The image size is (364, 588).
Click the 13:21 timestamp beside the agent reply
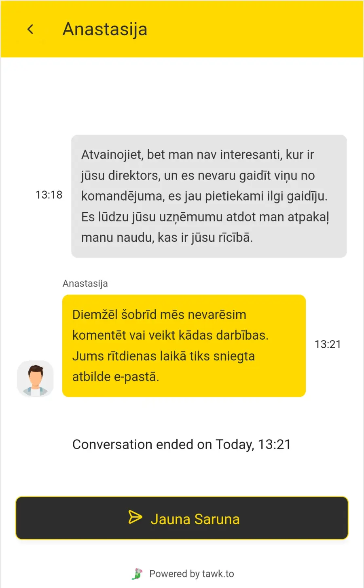328,345
